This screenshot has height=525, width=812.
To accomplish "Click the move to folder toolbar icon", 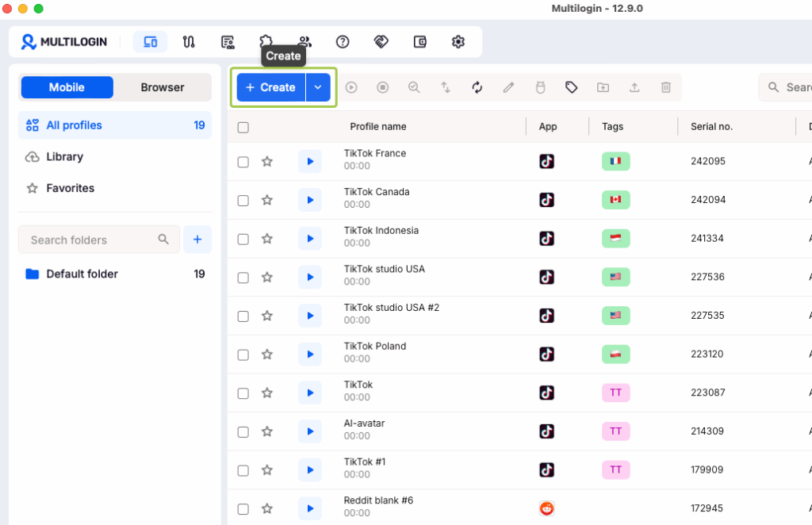I will point(603,87).
